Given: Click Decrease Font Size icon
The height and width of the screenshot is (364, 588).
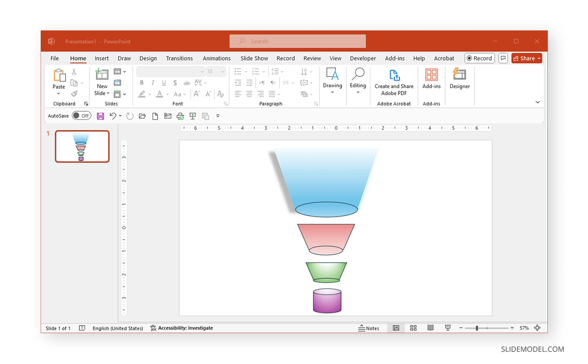Looking at the screenshot, I should click(208, 94).
